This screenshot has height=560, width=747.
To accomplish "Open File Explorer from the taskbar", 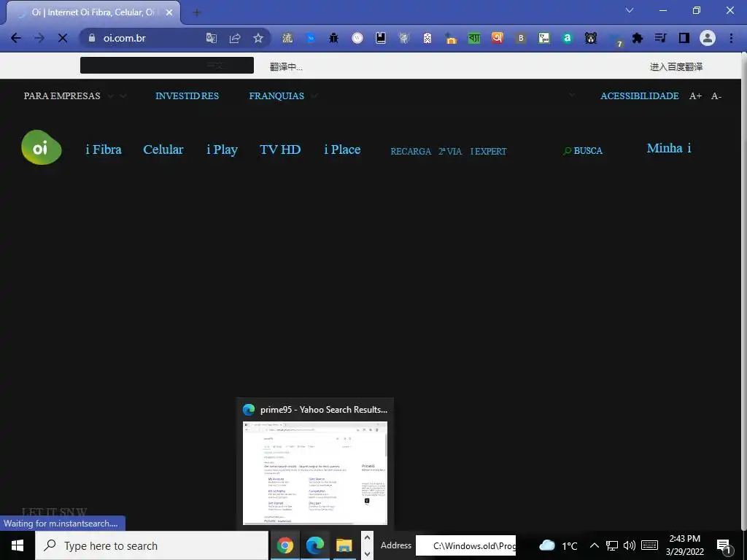I will [x=344, y=545].
